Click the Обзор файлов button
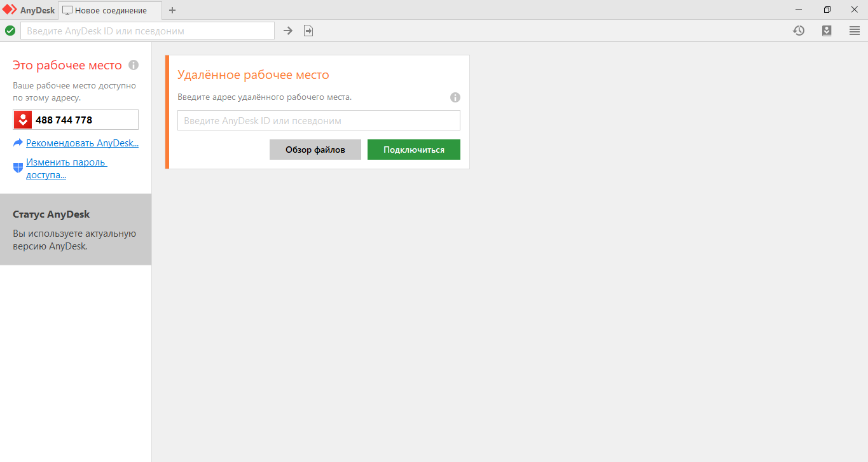 [x=315, y=150]
